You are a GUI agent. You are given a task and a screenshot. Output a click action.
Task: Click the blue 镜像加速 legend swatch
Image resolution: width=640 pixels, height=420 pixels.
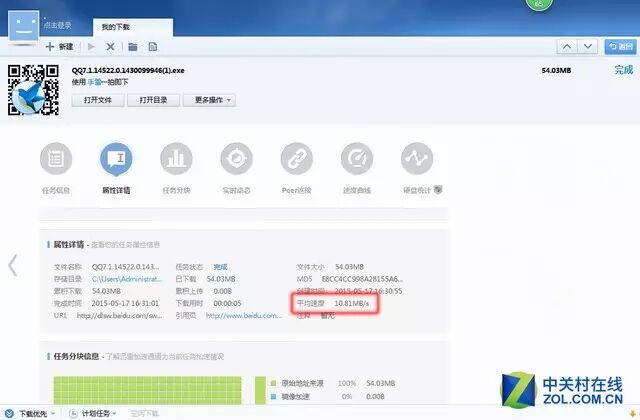[x=273, y=396]
